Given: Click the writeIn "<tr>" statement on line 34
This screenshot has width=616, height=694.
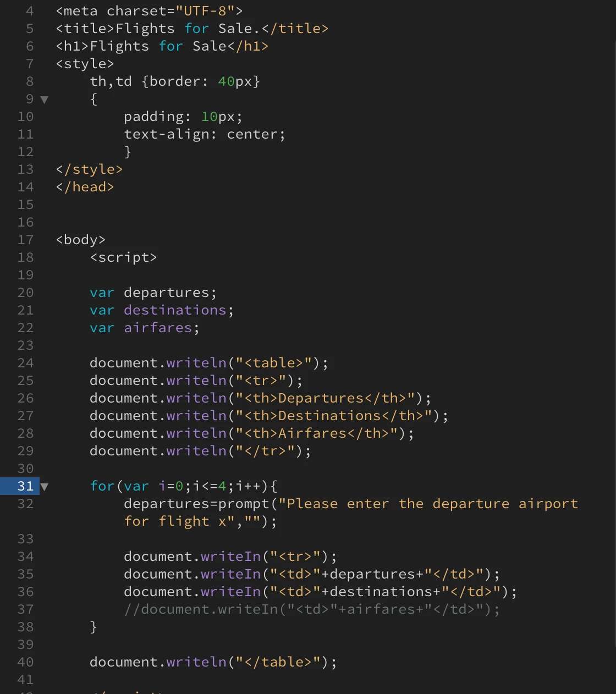Looking at the screenshot, I should pyautogui.click(x=230, y=557).
